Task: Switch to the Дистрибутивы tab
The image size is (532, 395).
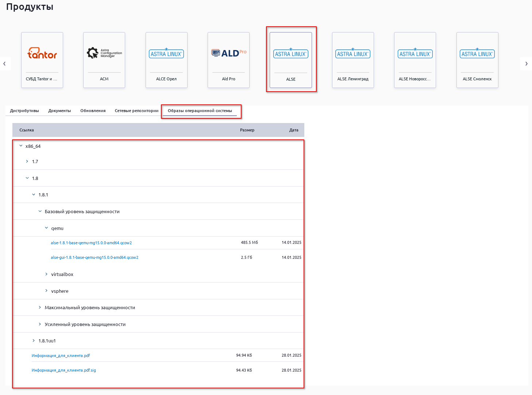Action: 24,111
